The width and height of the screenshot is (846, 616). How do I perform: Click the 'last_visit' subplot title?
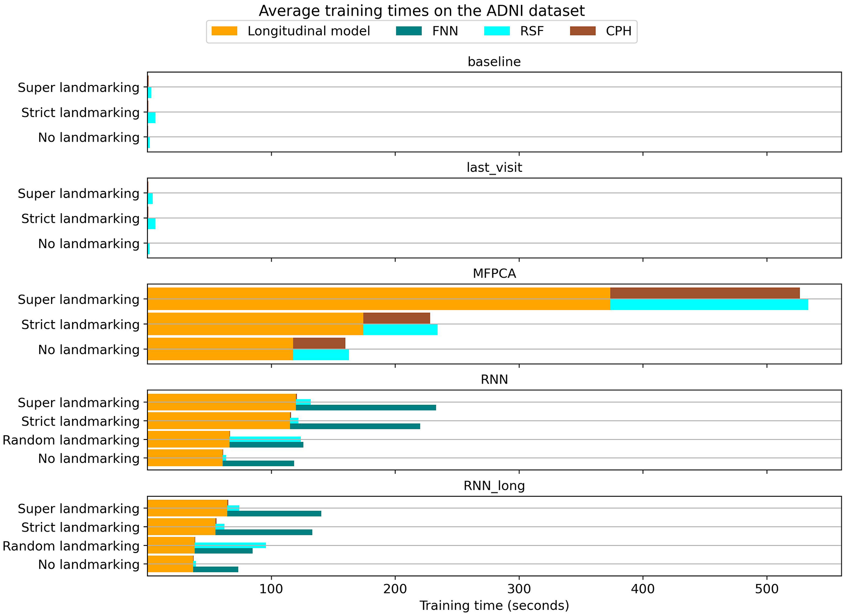tap(494, 167)
